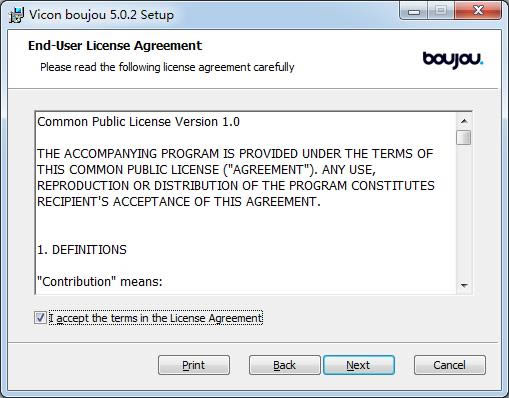Viewport: 509px width, 398px height.
Task: Minimize the Vicon boujou Setup window
Action: click(x=414, y=11)
